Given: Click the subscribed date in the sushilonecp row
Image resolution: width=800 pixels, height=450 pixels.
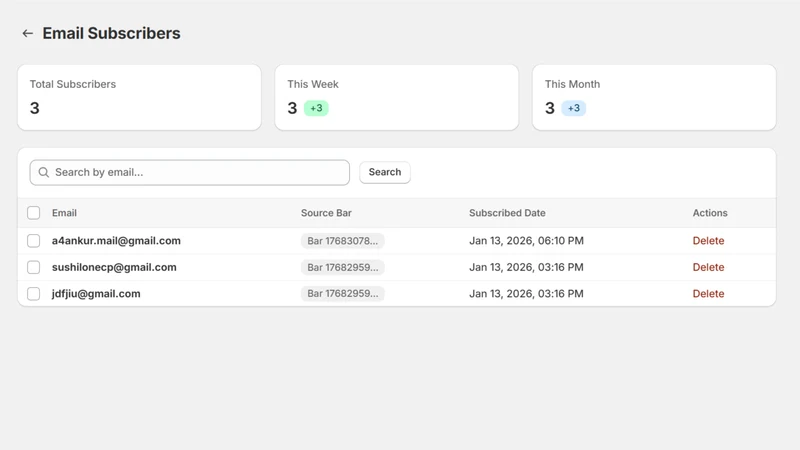Looking at the screenshot, I should click(x=526, y=267).
